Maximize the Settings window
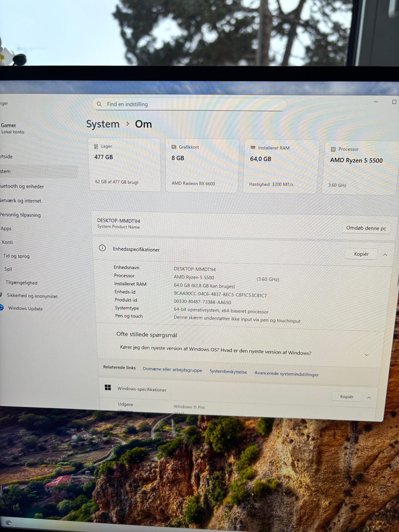This screenshot has width=399, height=532. click(394, 102)
